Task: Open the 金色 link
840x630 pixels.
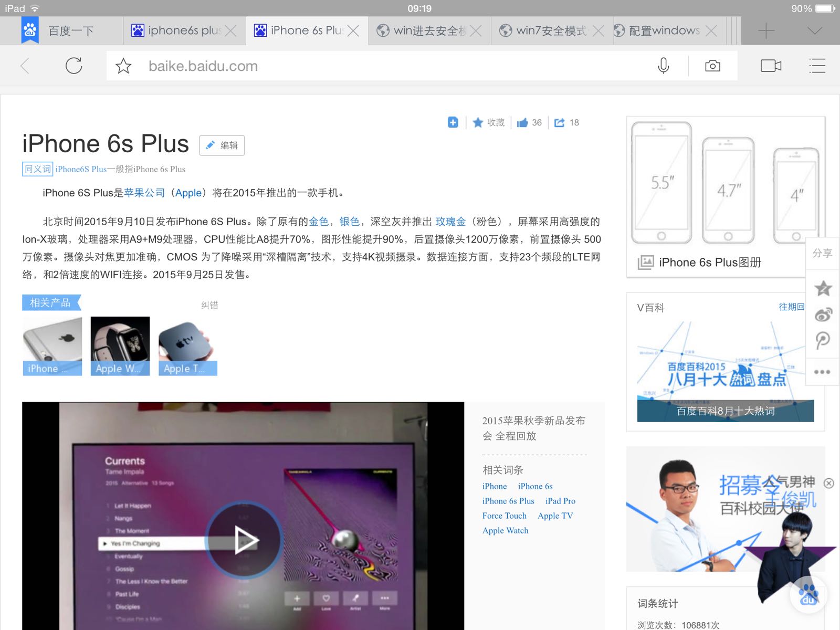Action: click(319, 222)
